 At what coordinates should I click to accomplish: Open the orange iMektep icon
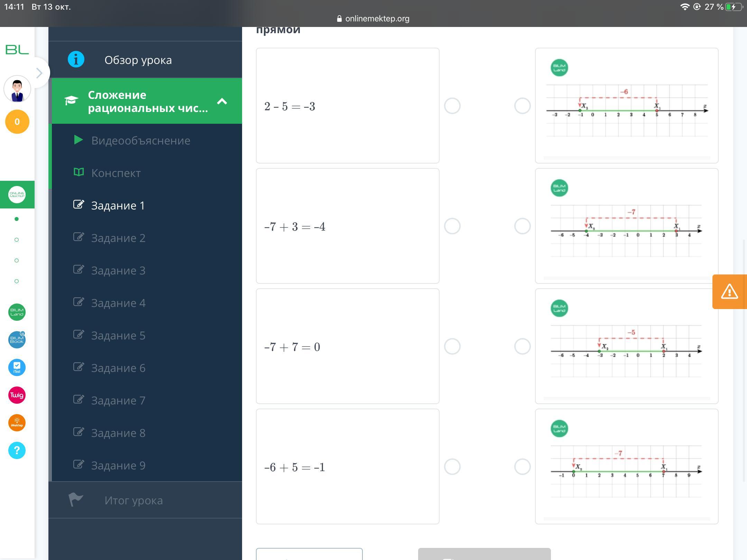point(17,423)
